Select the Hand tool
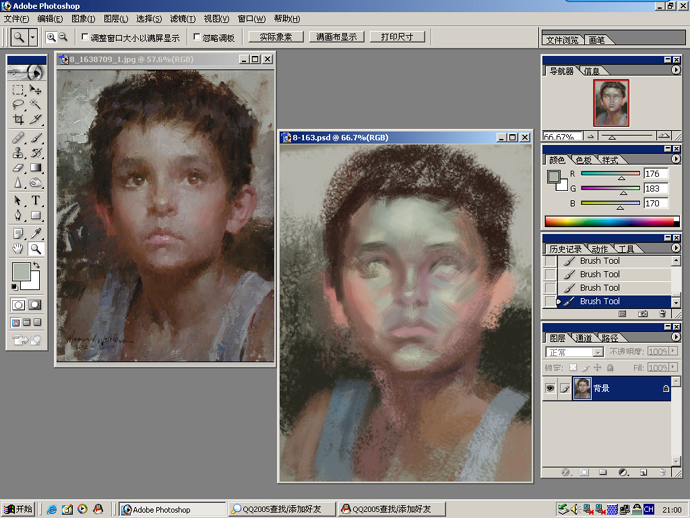 point(18,249)
